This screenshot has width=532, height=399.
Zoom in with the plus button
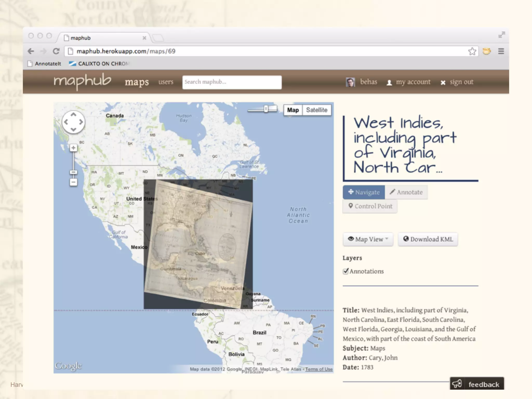click(74, 148)
